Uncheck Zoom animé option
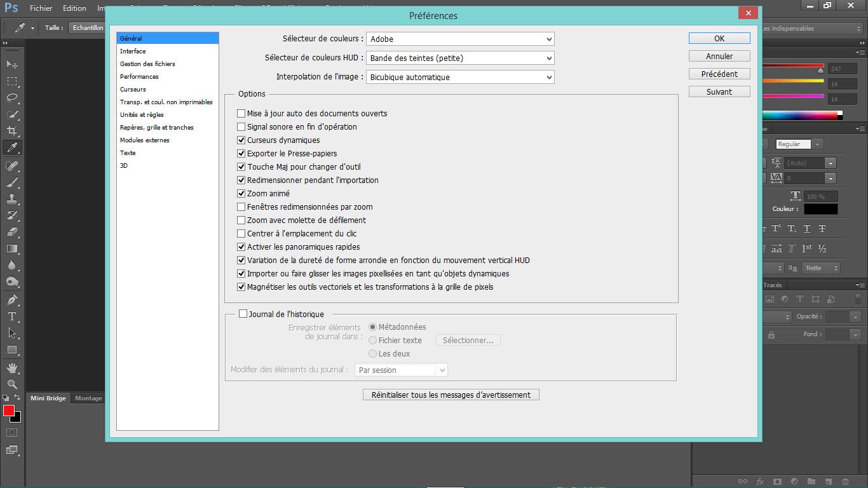 [241, 193]
